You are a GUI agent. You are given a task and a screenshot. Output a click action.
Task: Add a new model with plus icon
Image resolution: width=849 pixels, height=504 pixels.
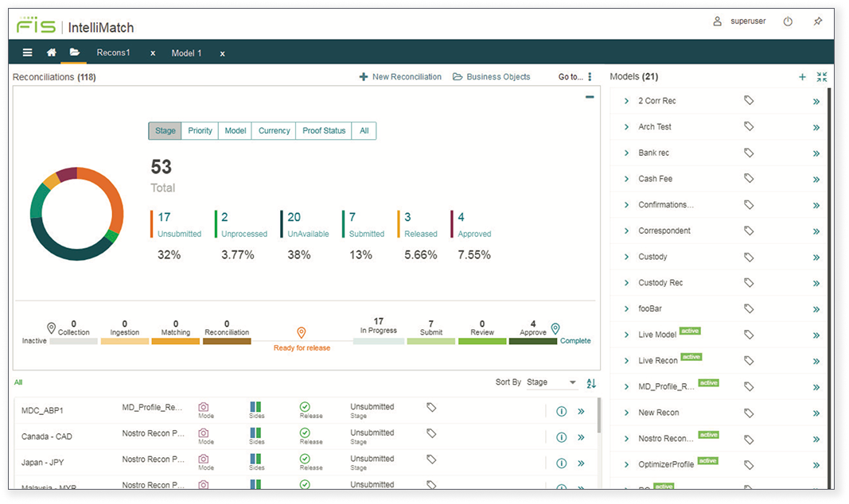coord(802,77)
